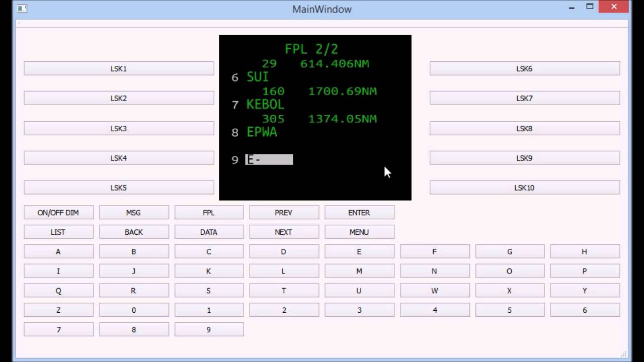The width and height of the screenshot is (644, 362).
Task: Tap the LSK9 line select key
Action: (525, 158)
